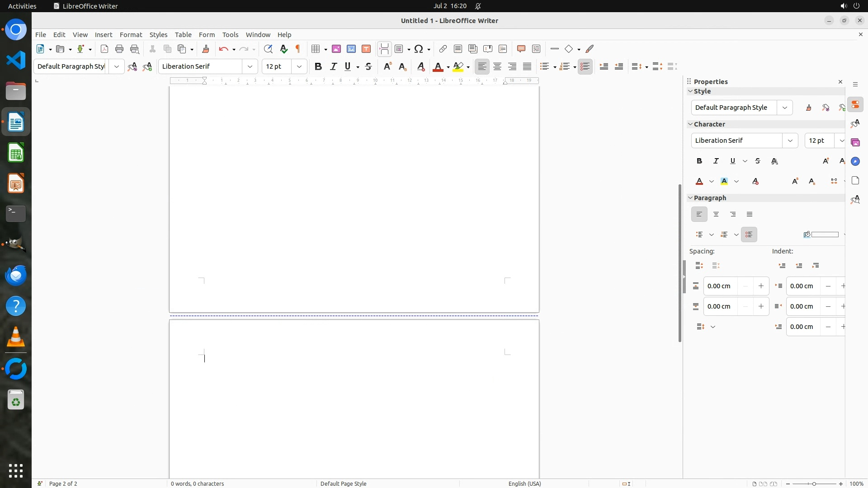
Task: Open the Gallery panel in the sidebar
Action: 855,142
